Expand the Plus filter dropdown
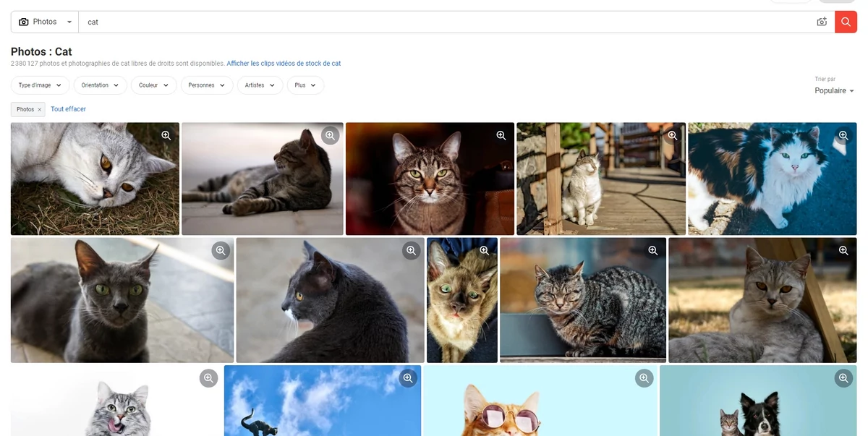This screenshot has width=868, height=436. click(x=306, y=85)
